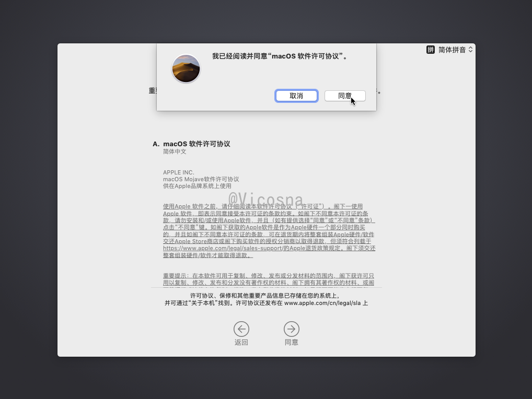The image size is (532, 399).
Task: Click the "简体中文" language label
Action: tap(175, 151)
